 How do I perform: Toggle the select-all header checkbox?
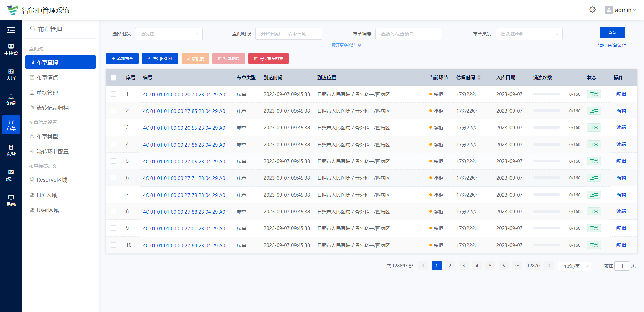coord(113,77)
